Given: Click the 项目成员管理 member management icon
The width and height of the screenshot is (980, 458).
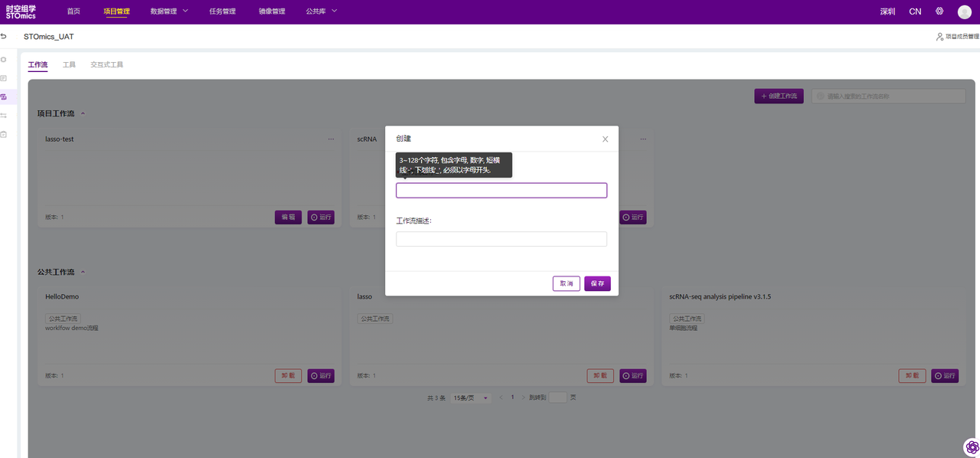Looking at the screenshot, I should (939, 37).
